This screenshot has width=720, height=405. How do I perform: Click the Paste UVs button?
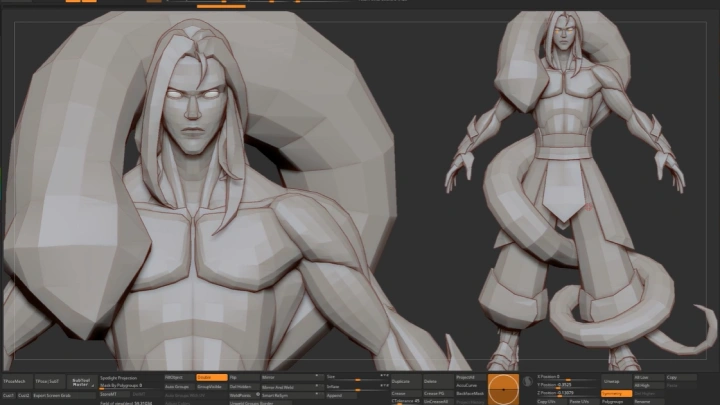(583, 401)
